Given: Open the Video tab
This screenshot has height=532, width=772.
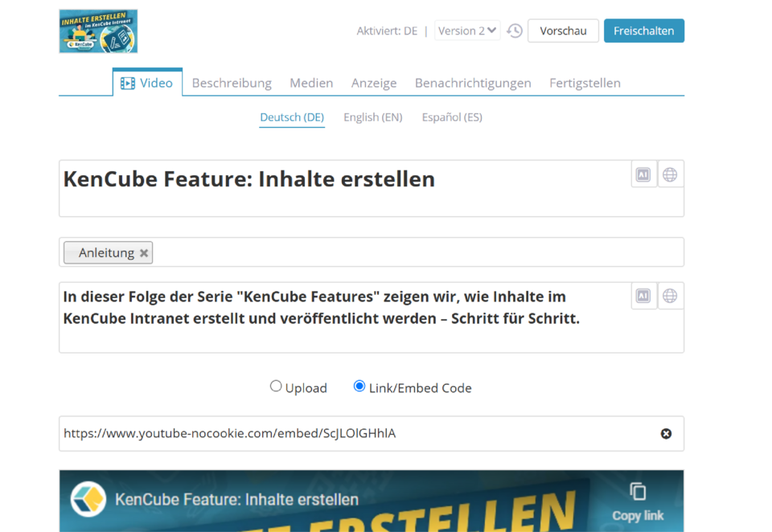Looking at the screenshot, I should pos(147,83).
